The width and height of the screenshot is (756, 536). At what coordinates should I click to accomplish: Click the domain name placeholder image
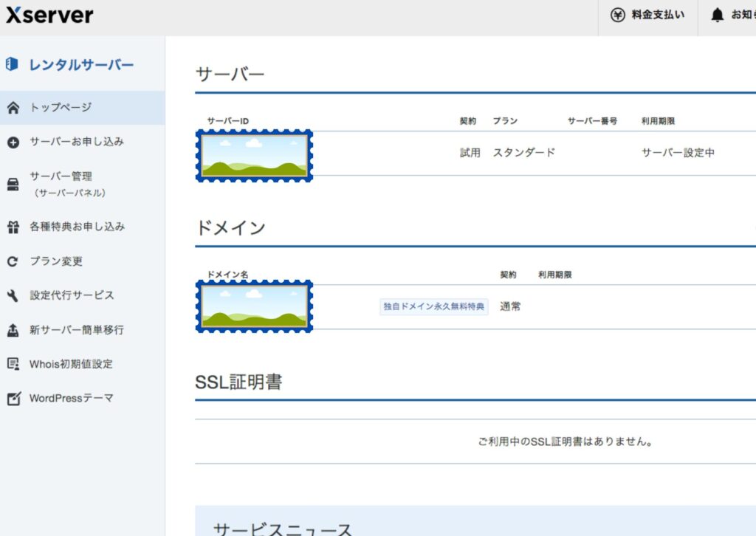254,306
